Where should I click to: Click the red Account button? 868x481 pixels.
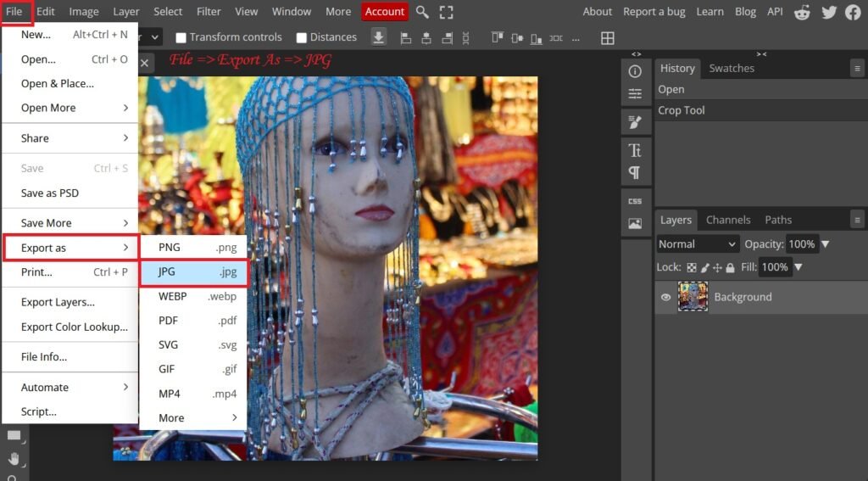(x=385, y=12)
